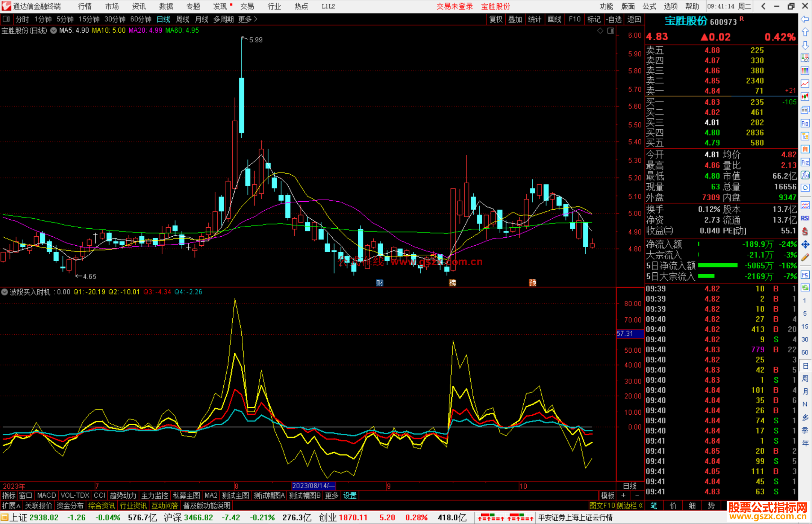
Task: Open the f(x) formula sidebar icon
Action: (805, 175)
